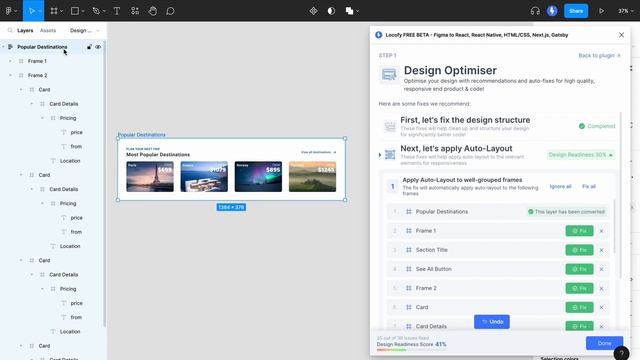Dismiss the Frame 2 fix suggestion
This screenshot has height=360, width=640.
601,289
